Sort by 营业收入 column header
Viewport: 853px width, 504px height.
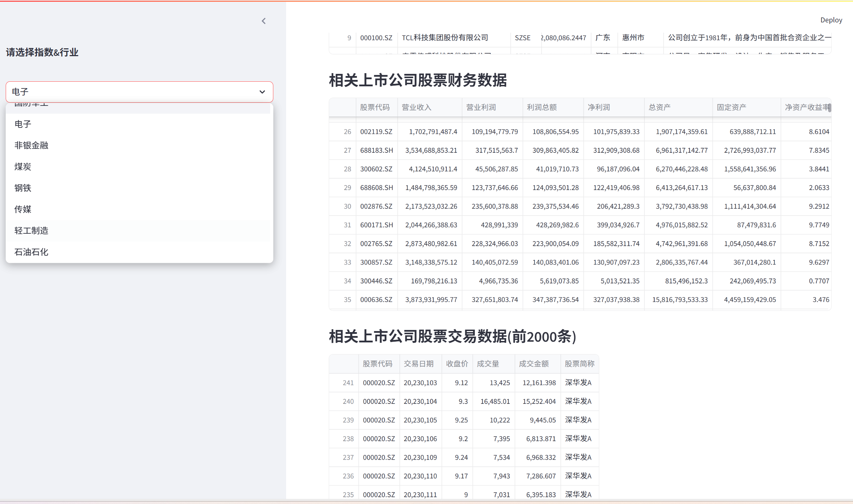pyautogui.click(x=416, y=107)
